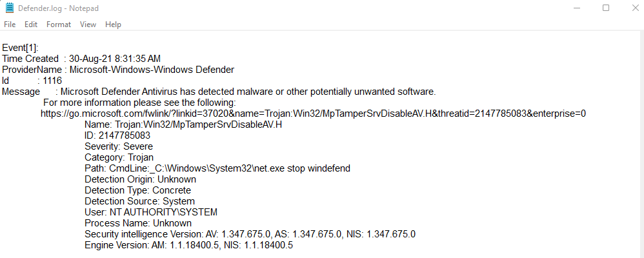Screen dimensions: 644x258
Task: Click the User: NT AUTHORITY\SYSTEM line
Action: (x=151, y=212)
